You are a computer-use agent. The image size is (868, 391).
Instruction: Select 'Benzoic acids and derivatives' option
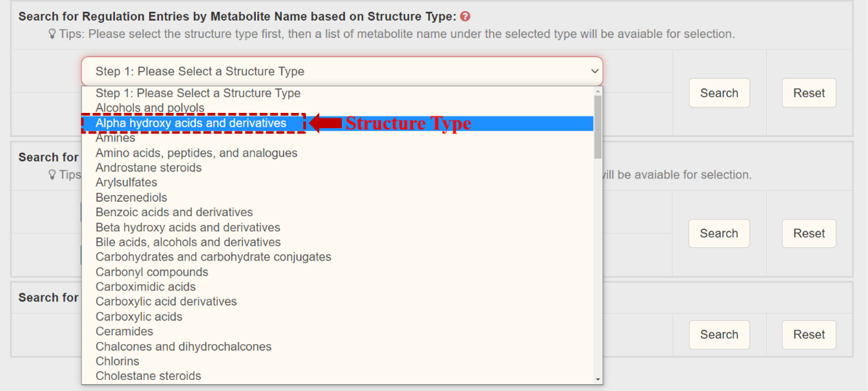coord(174,213)
